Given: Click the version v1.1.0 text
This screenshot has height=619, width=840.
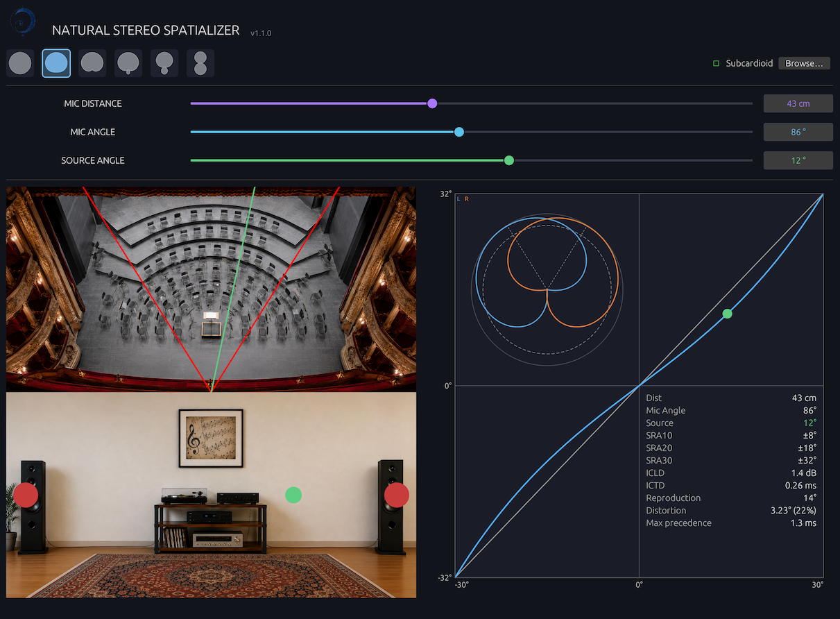Looking at the screenshot, I should 261,33.
